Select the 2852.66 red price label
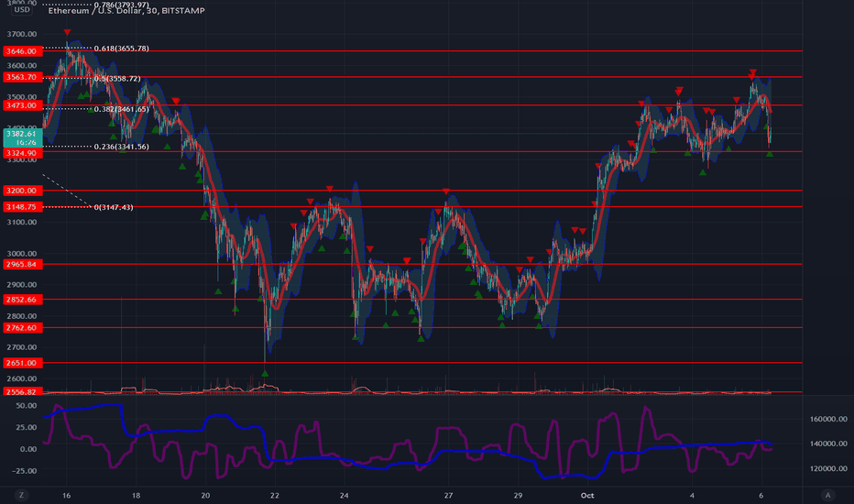The width and height of the screenshot is (854, 504). (23, 300)
